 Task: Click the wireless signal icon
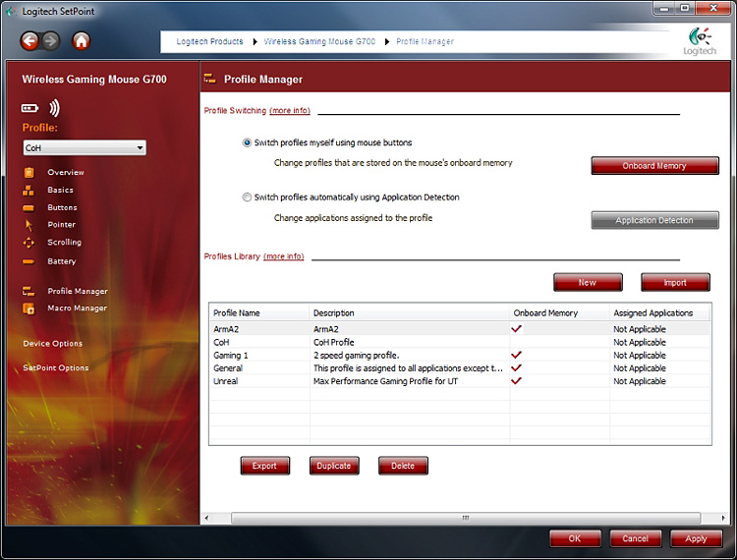54,108
